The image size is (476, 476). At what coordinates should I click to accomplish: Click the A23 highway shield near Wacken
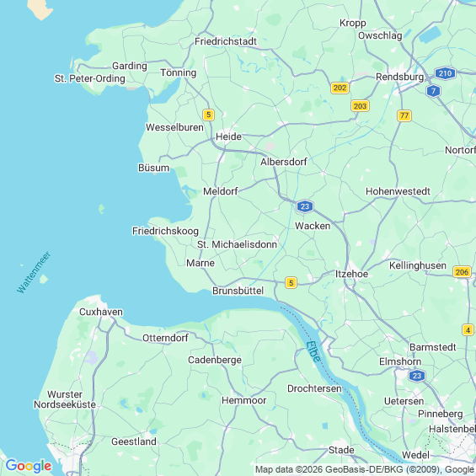point(305,206)
